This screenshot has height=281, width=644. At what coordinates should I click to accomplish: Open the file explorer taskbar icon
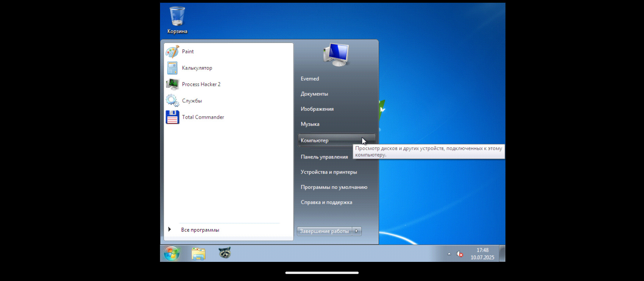pyautogui.click(x=198, y=254)
